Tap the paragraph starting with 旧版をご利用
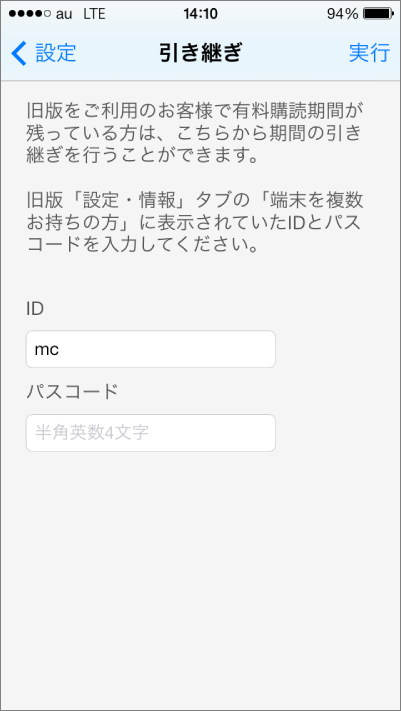This screenshot has height=711, width=401. click(194, 133)
